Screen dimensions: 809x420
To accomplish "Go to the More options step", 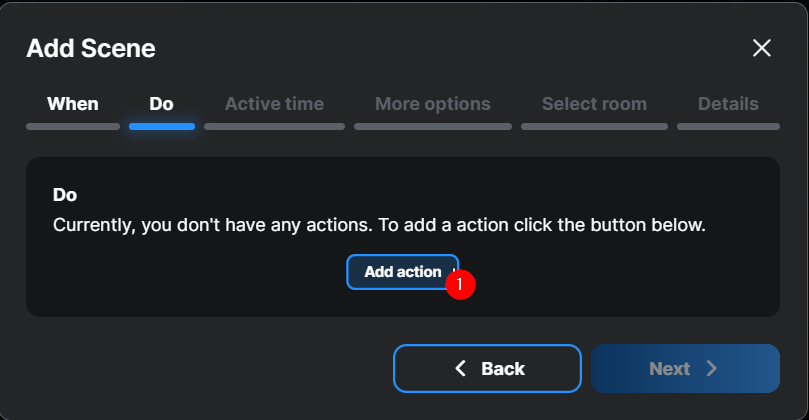I will pyautogui.click(x=432, y=104).
